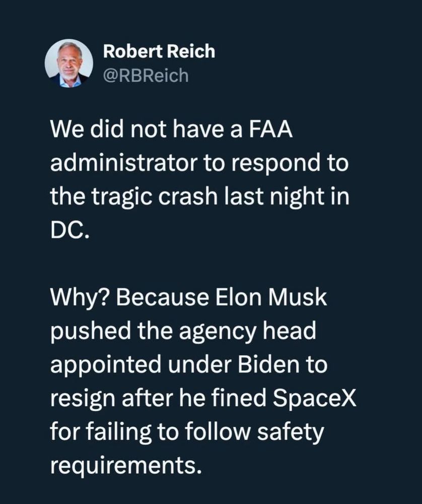Open Robert Reich's profile picture
Viewport: 422px width, 504px height.
click(68, 64)
